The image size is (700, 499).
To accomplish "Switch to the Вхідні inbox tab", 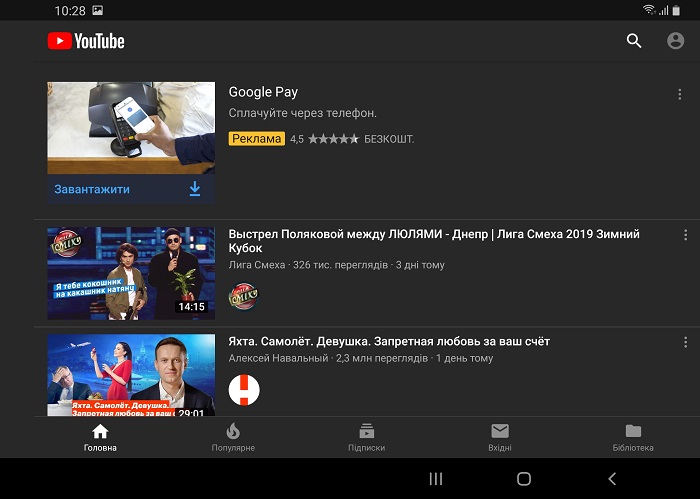I will coord(500,437).
